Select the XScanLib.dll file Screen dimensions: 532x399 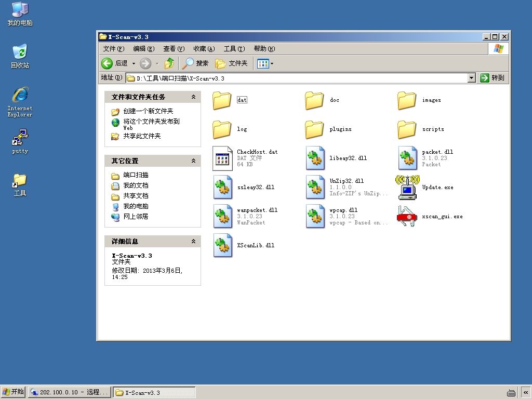[244, 245]
